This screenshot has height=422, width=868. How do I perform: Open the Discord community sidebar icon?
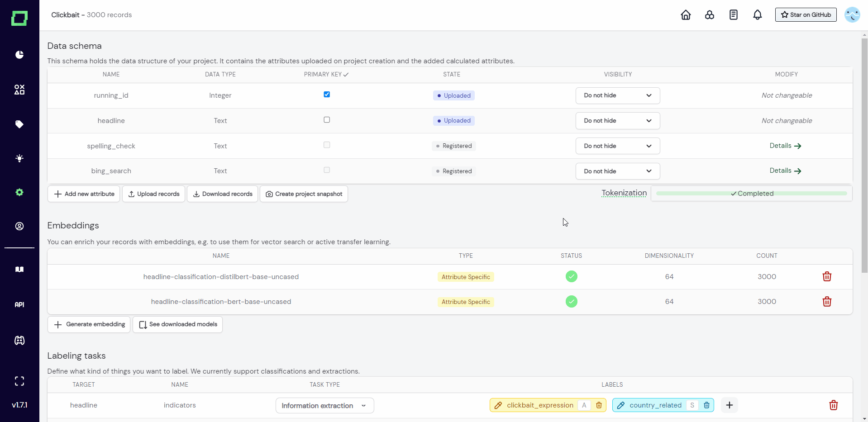point(19,341)
